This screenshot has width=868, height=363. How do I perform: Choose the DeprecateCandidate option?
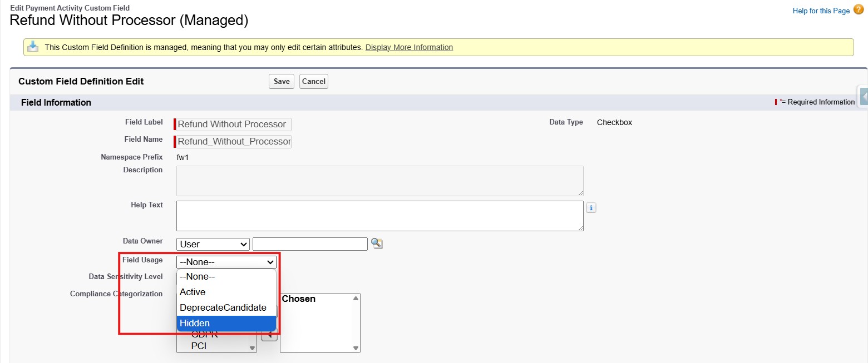(x=226, y=307)
